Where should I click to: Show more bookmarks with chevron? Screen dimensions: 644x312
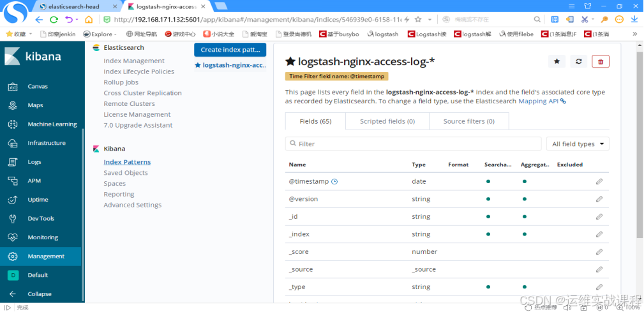coord(635,34)
